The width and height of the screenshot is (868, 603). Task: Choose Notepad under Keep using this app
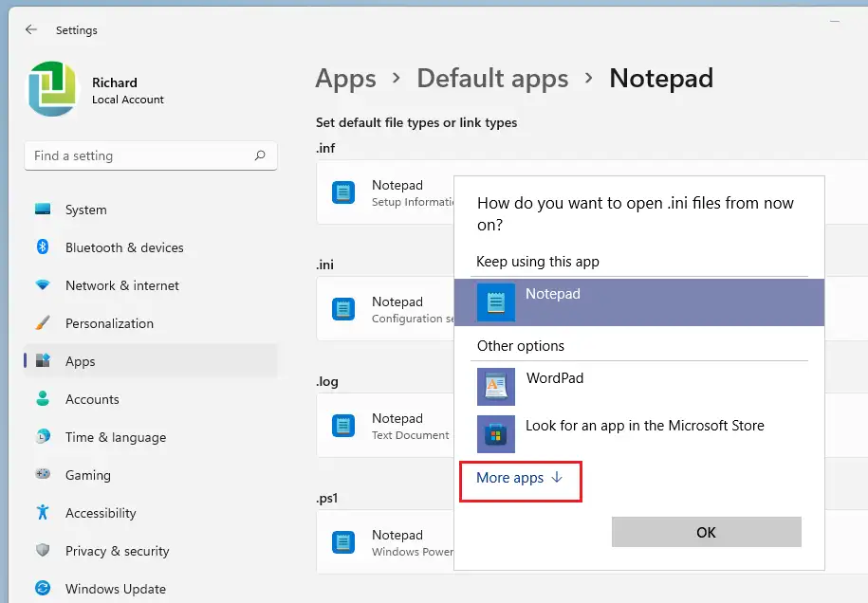638,302
